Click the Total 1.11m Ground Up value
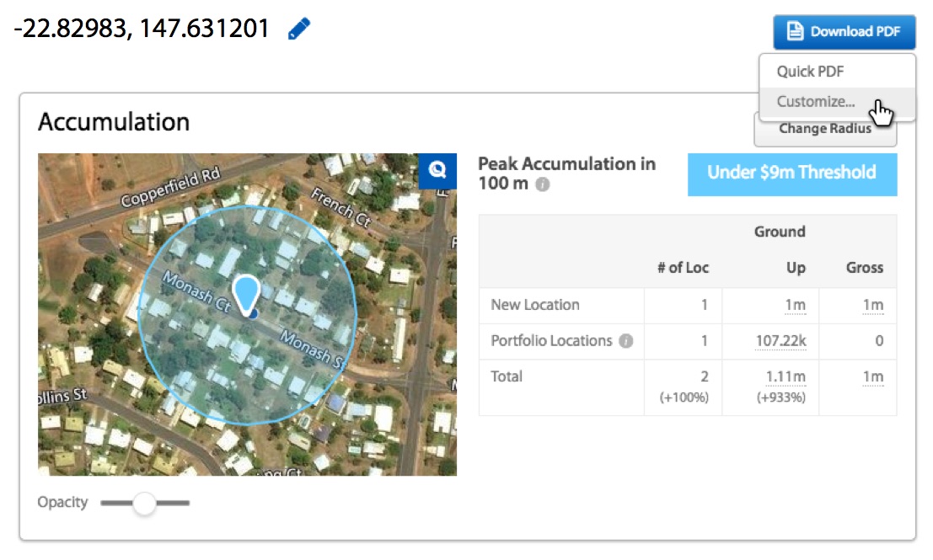 coord(786,377)
